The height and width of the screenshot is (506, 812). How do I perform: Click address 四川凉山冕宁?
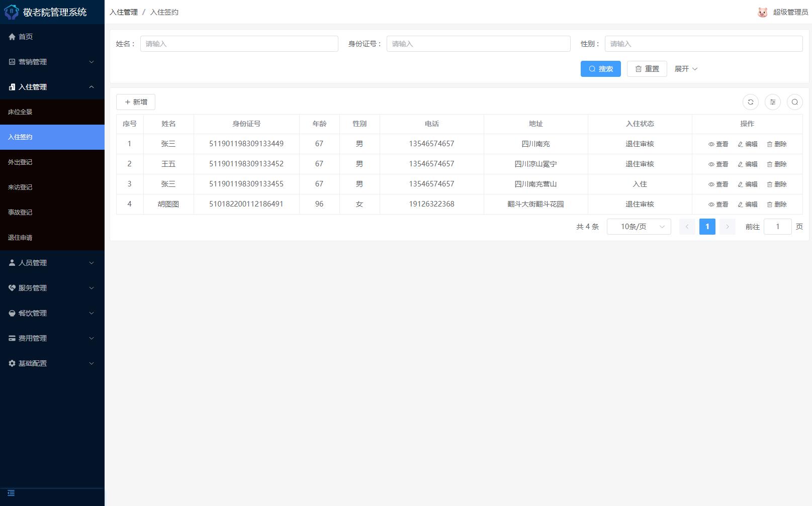[x=536, y=164]
